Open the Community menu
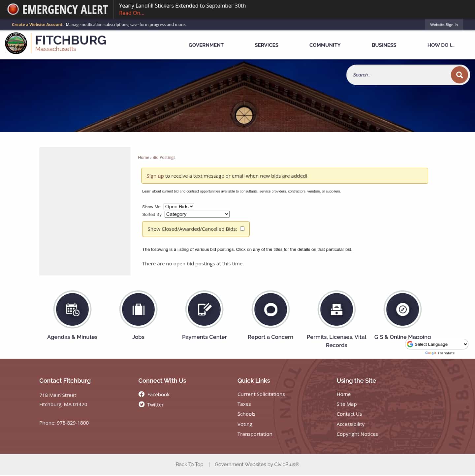475x476 pixels. pos(325,45)
